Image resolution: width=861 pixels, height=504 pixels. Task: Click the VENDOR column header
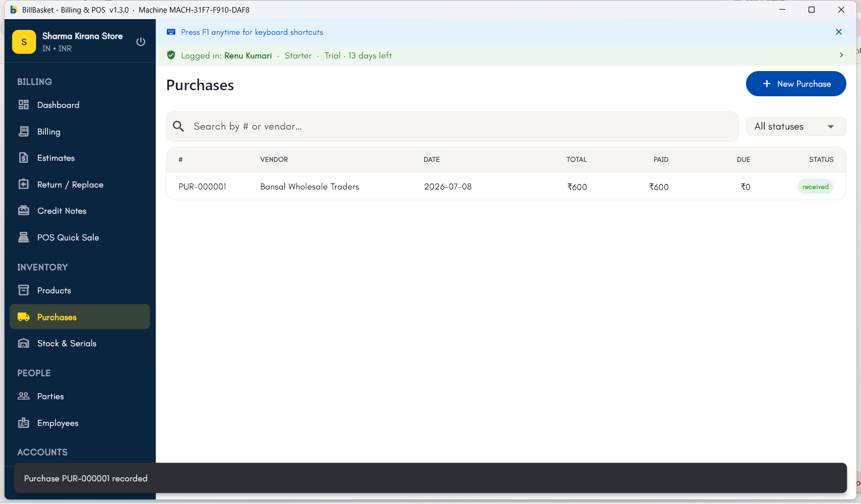coord(274,159)
